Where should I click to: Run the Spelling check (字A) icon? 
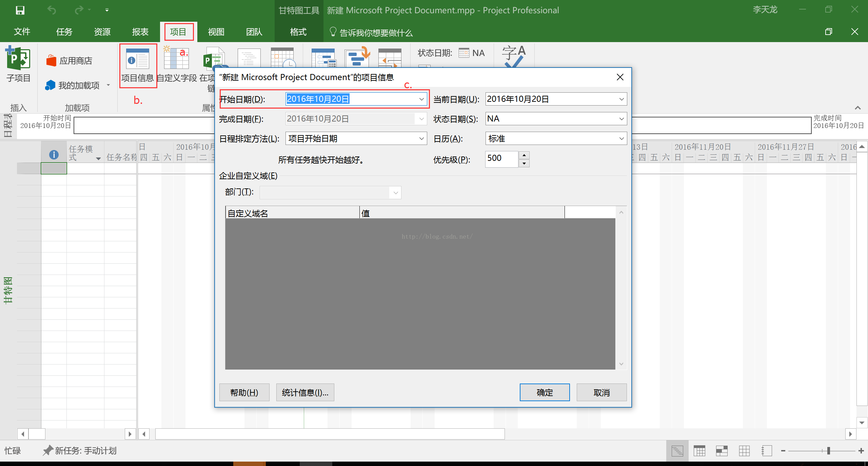click(x=514, y=56)
